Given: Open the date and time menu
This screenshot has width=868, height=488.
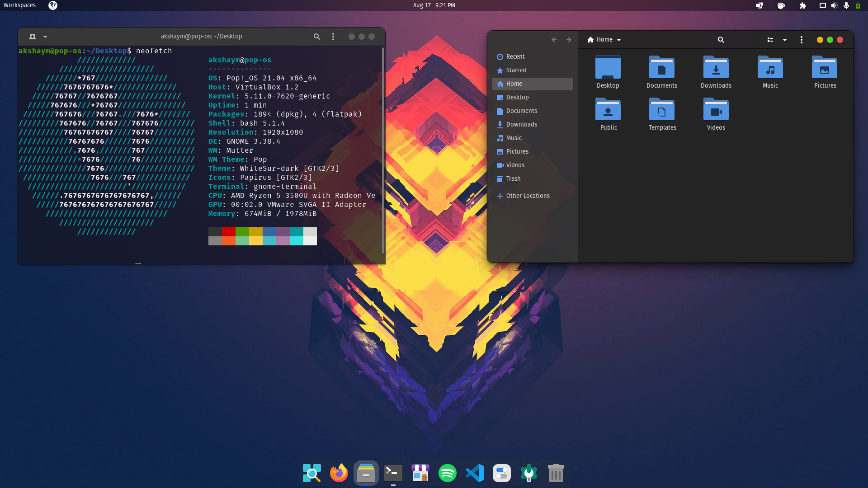Looking at the screenshot, I should 434,5.
